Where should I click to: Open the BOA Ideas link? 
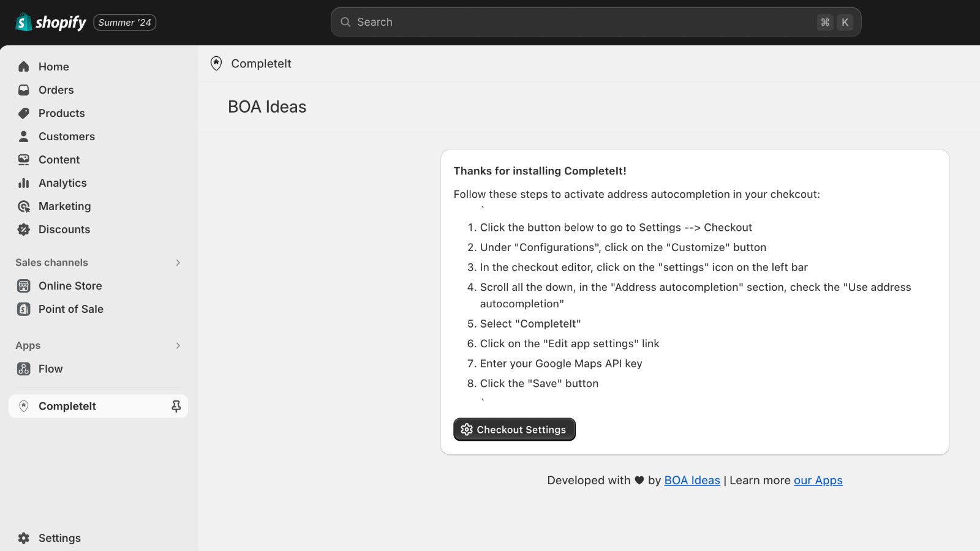click(x=692, y=480)
